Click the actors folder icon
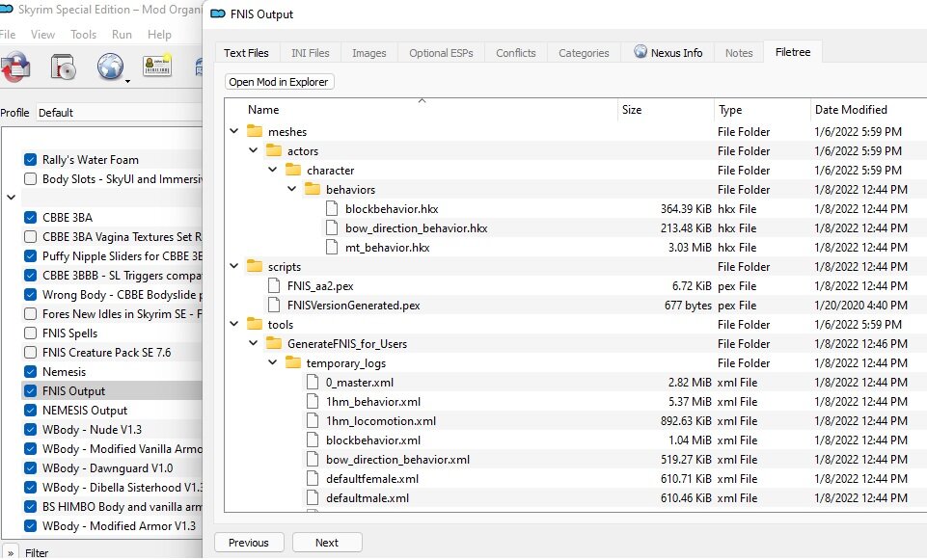Viewport: 927px width, 560px height. click(x=274, y=150)
